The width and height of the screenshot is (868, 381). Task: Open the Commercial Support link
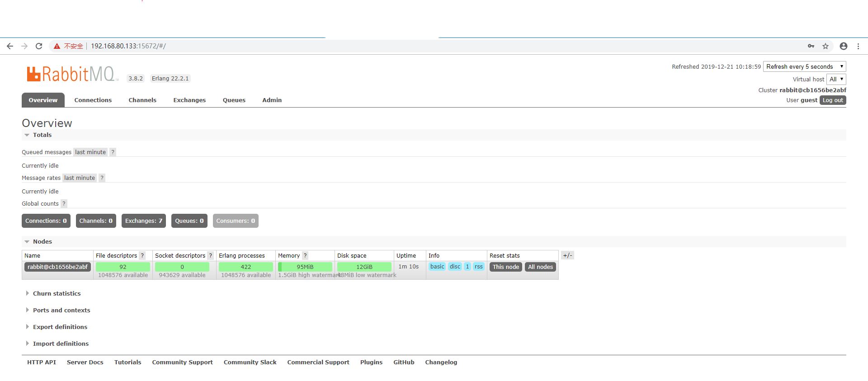click(x=318, y=362)
